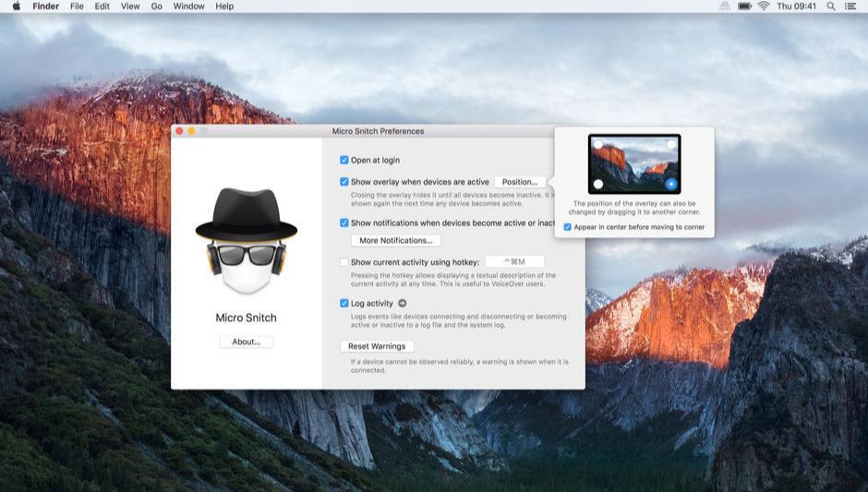Viewport: 868px width, 492px height.
Task: Toggle Show notifications when devices become active
Action: (344, 222)
